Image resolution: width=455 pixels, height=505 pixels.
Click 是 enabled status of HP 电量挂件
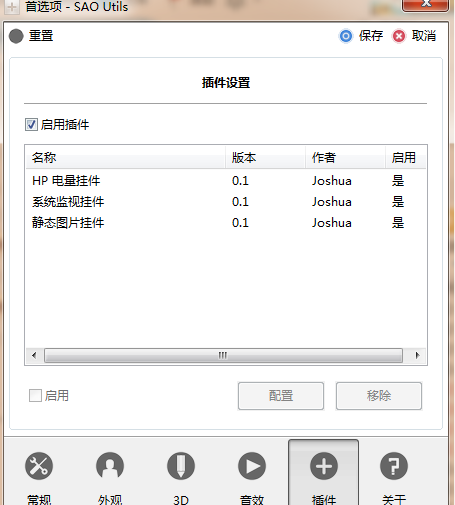coord(398,181)
